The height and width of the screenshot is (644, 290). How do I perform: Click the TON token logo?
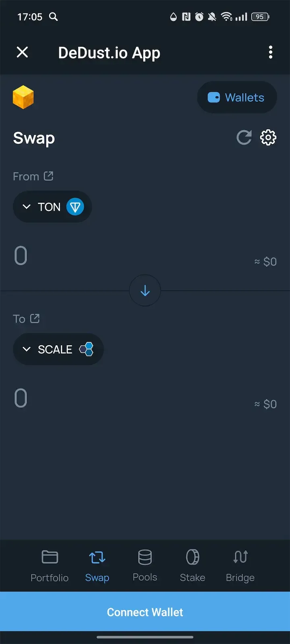[75, 206]
